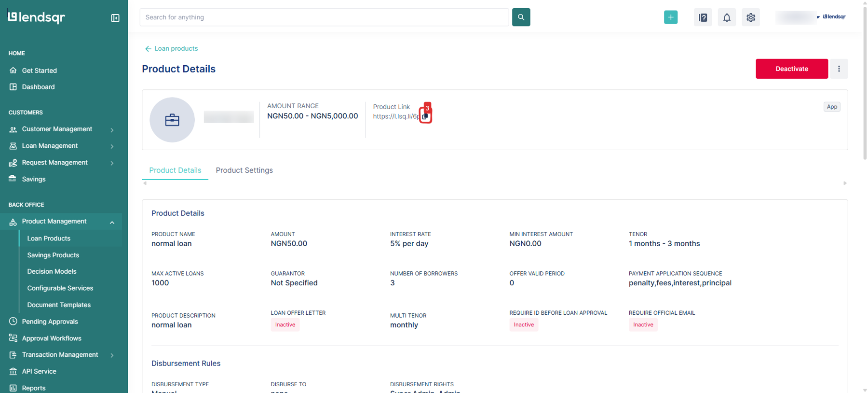
Task: Open the settings gear icon
Action: coord(750,17)
